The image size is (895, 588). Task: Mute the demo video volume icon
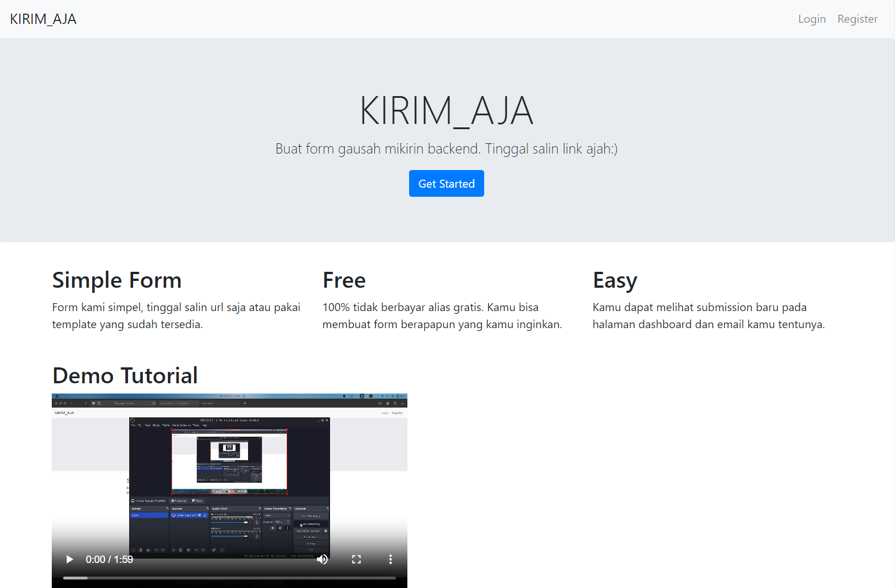[x=322, y=559]
